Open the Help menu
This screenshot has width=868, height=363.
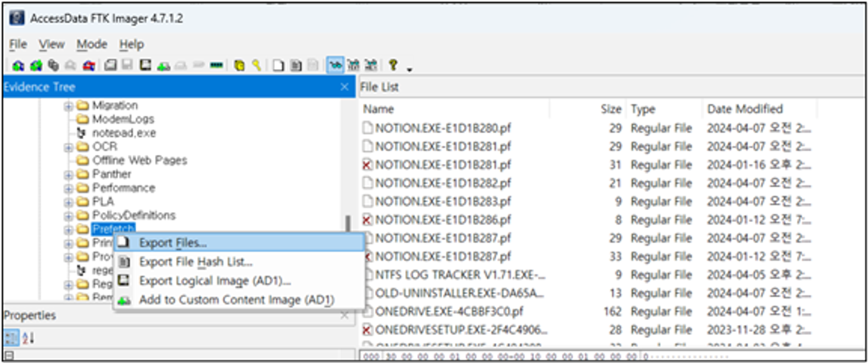click(x=132, y=44)
